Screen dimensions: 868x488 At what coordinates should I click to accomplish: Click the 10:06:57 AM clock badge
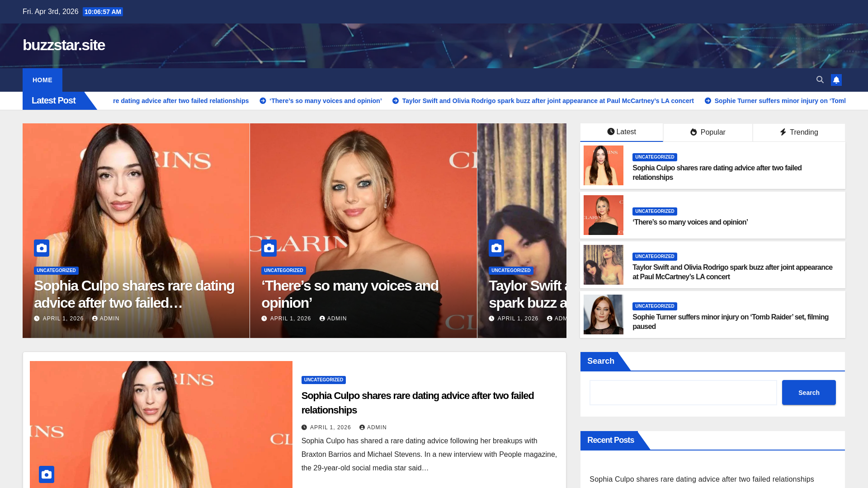point(103,12)
